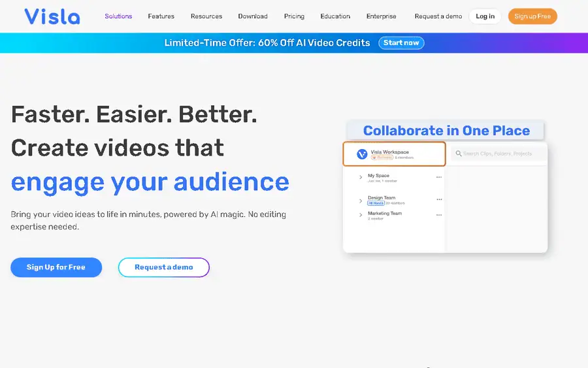Open the Education page
Viewport: 588px width, 368px height.
coord(335,16)
